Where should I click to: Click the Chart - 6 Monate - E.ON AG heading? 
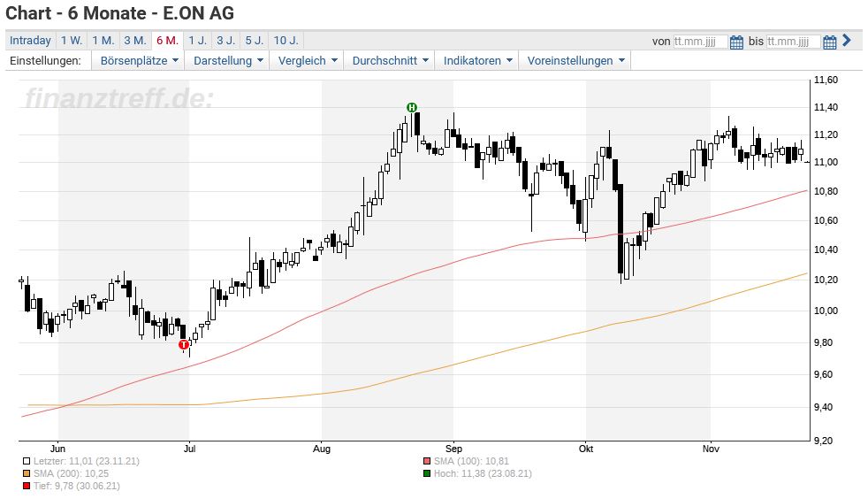coord(120,12)
